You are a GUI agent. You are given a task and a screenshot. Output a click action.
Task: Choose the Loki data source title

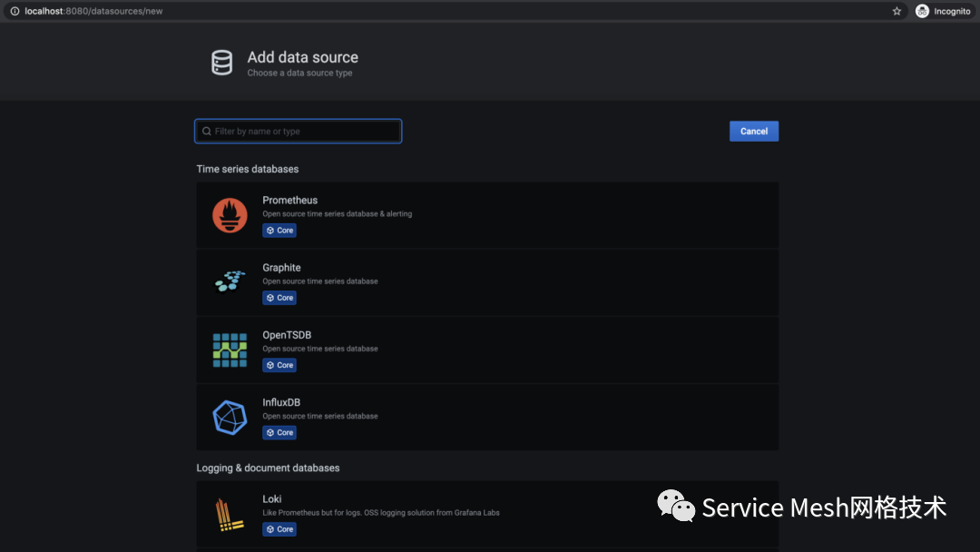[x=272, y=498]
